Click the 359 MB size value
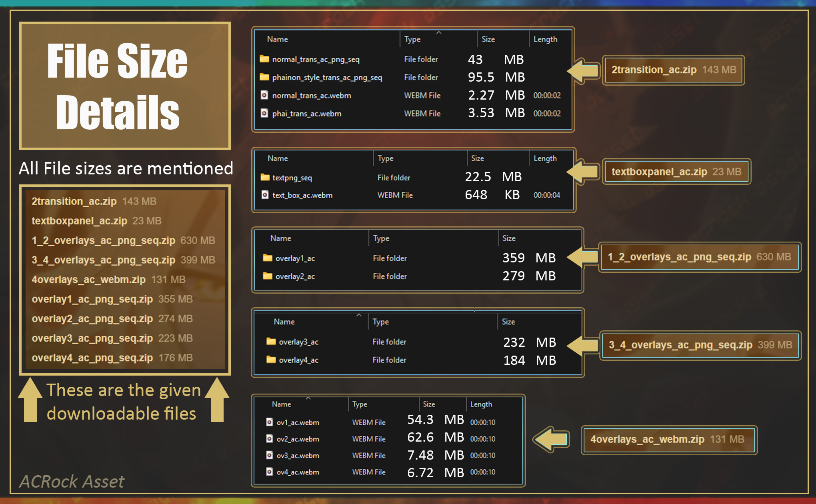Screen dimensions: 816x504 point(529,258)
